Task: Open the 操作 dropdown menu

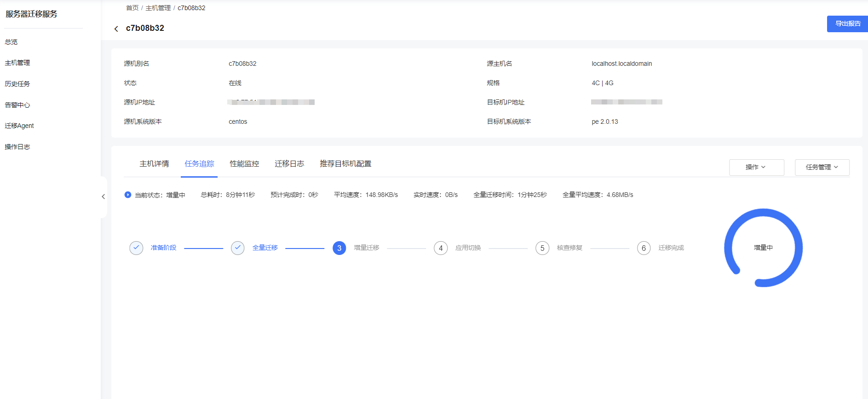Action: [756, 167]
